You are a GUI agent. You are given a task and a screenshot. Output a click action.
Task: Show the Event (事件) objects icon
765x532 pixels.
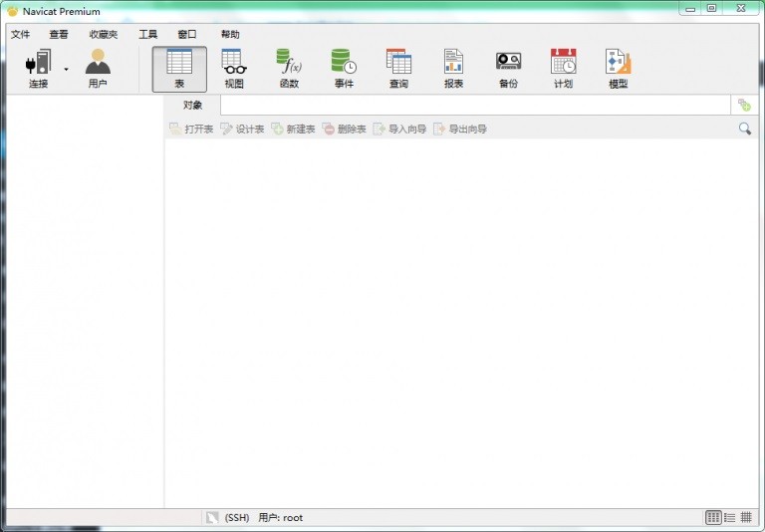[x=344, y=62]
